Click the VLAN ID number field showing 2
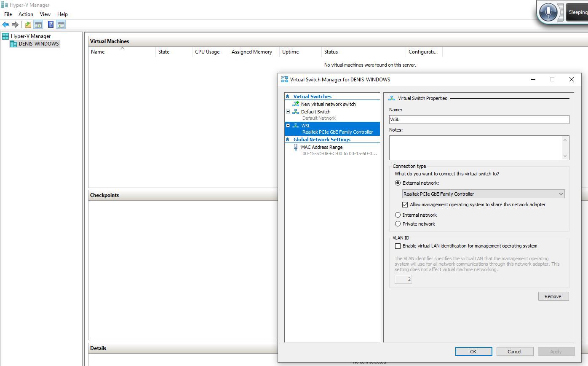 403,279
